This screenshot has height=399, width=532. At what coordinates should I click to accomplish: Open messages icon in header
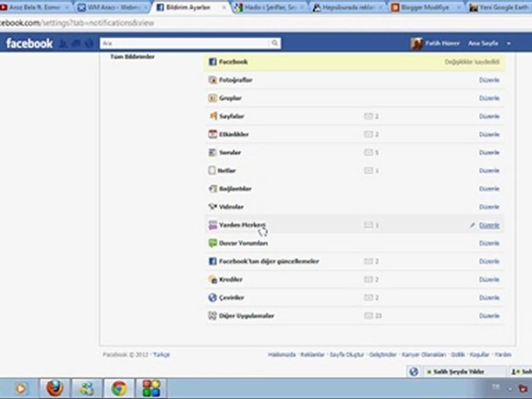pyautogui.click(x=76, y=43)
